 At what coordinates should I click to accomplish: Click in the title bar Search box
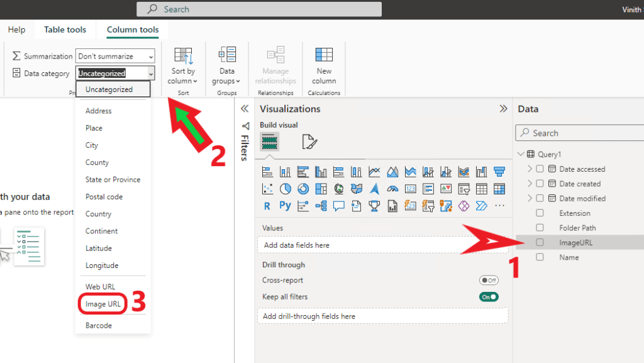tap(258, 9)
